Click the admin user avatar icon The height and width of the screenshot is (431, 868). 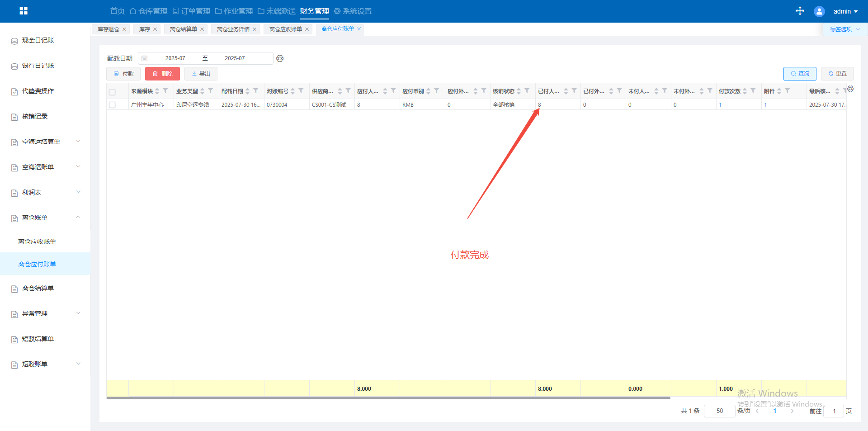coord(819,11)
